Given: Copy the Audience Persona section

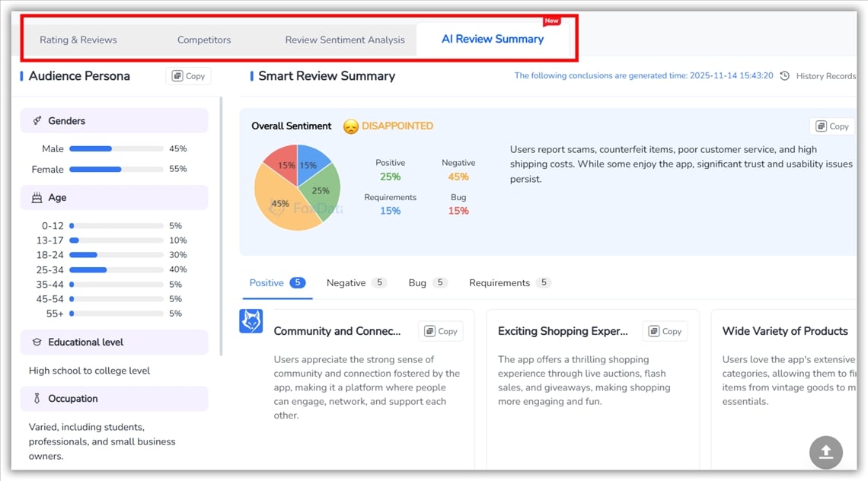Looking at the screenshot, I should (x=188, y=76).
